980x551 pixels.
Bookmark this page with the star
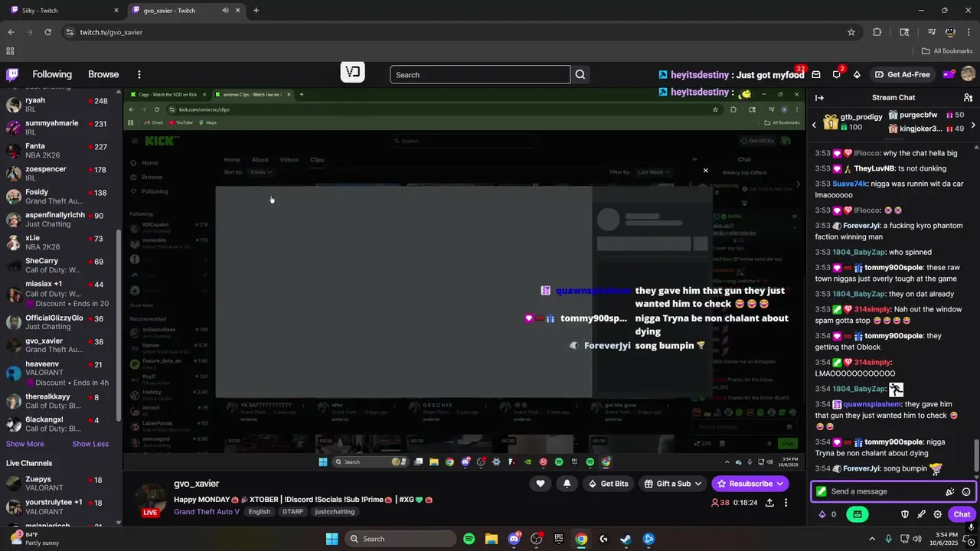[851, 32]
